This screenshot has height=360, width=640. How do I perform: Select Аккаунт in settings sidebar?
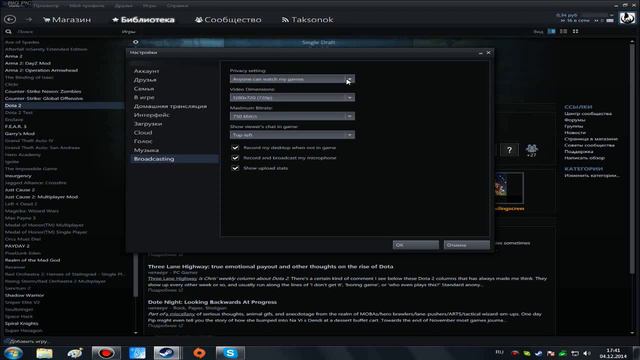(147, 71)
